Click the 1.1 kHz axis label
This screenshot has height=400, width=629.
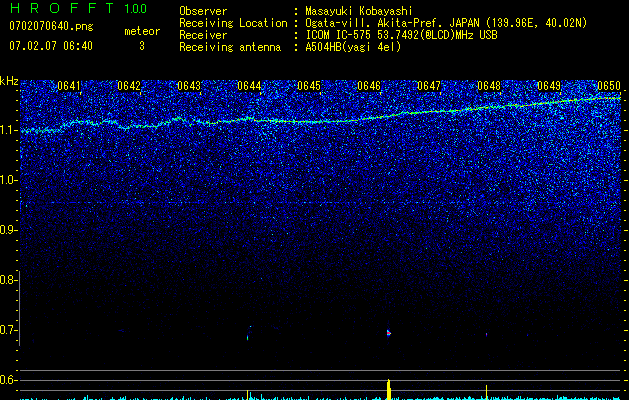8,130
